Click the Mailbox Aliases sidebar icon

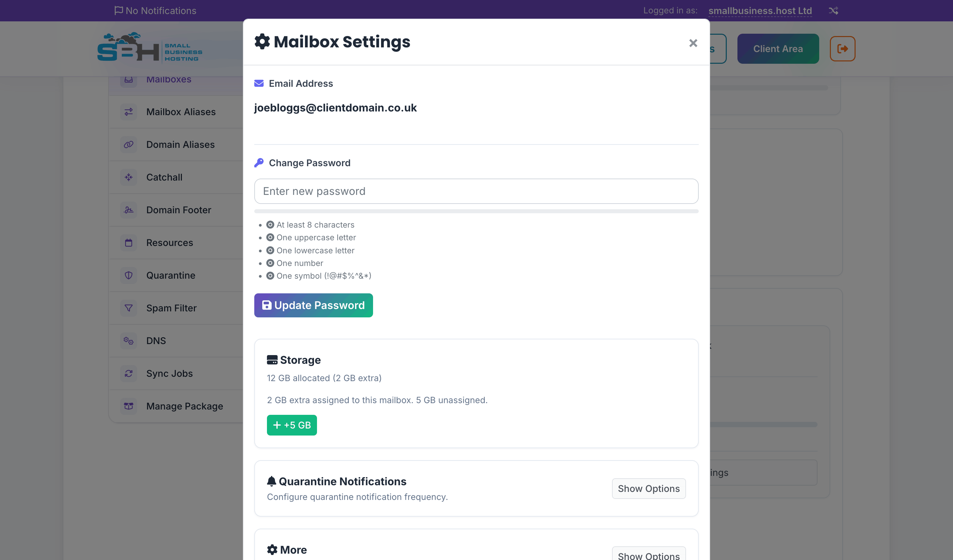(x=128, y=112)
